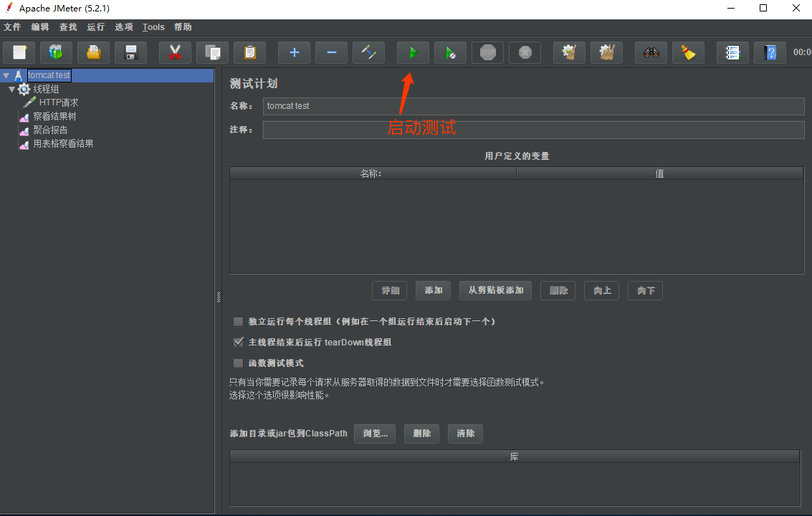Screen dimensions: 812x516
Task: Open the 运行 menu
Action: (95, 27)
